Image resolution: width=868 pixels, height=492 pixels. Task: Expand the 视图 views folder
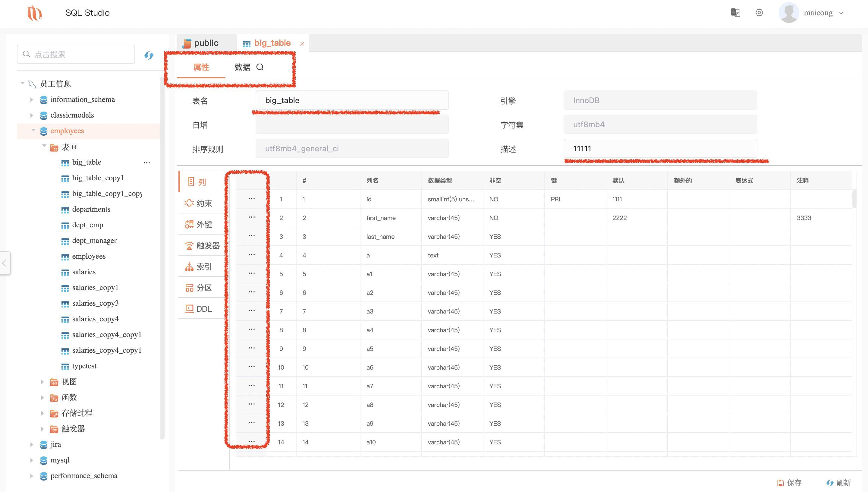42,382
